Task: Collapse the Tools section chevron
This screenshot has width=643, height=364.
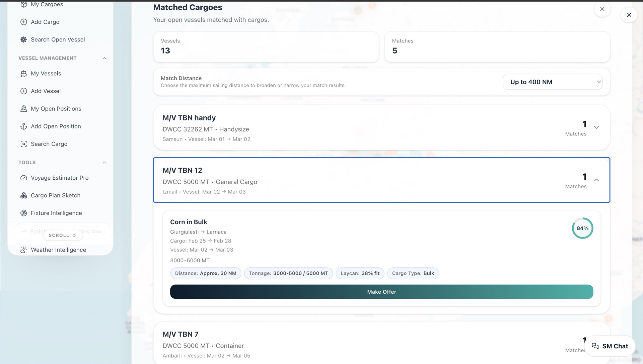Action: [x=104, y=163]
